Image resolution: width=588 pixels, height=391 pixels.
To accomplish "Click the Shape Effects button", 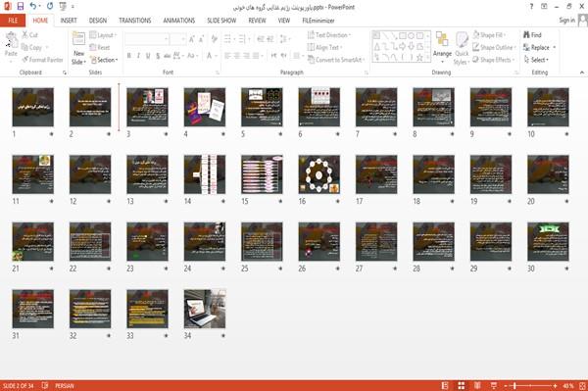I will (x=493, y=60).
